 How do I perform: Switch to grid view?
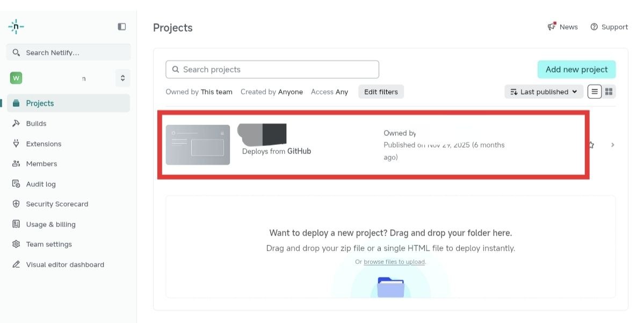click(x=609, y=92)
